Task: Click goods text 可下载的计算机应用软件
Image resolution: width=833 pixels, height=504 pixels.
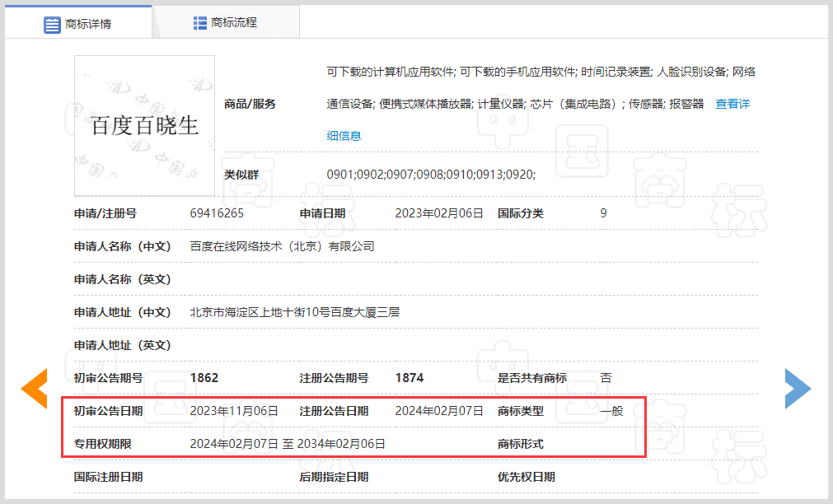Action: pos(390,72)
